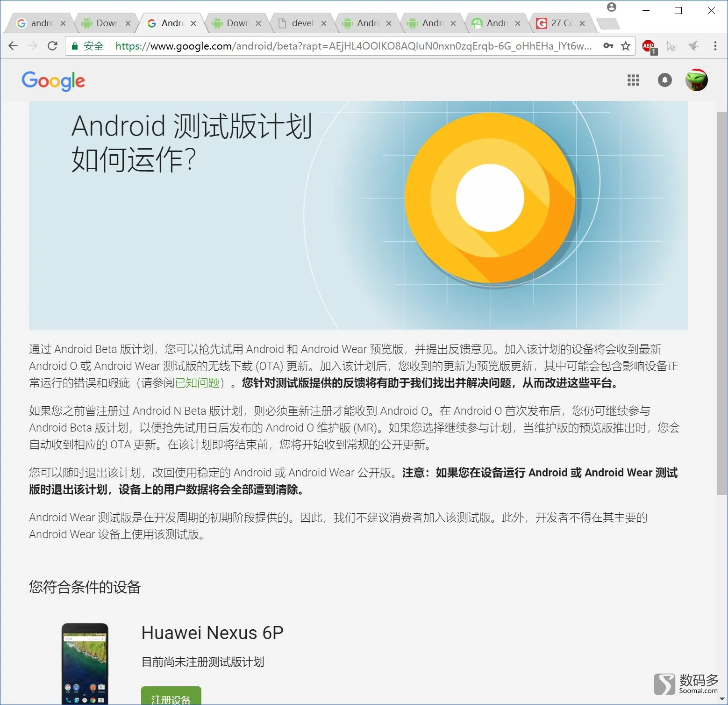Image resolution: width=728 pixels, height=705 pixels.
Task: View site security info (安全 lock)
Action: point(87,46)
